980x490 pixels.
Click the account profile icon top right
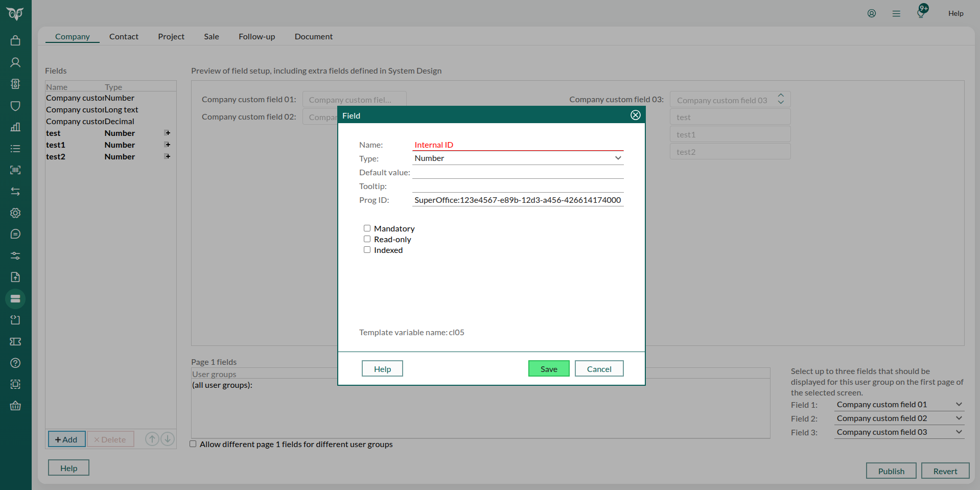coord(871,13)
